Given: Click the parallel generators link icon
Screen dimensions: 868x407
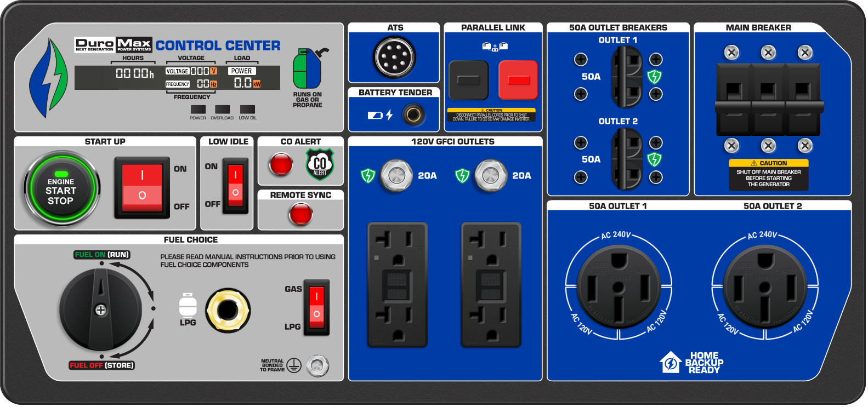Looking at the screenshot, I should tap(495, 47).
